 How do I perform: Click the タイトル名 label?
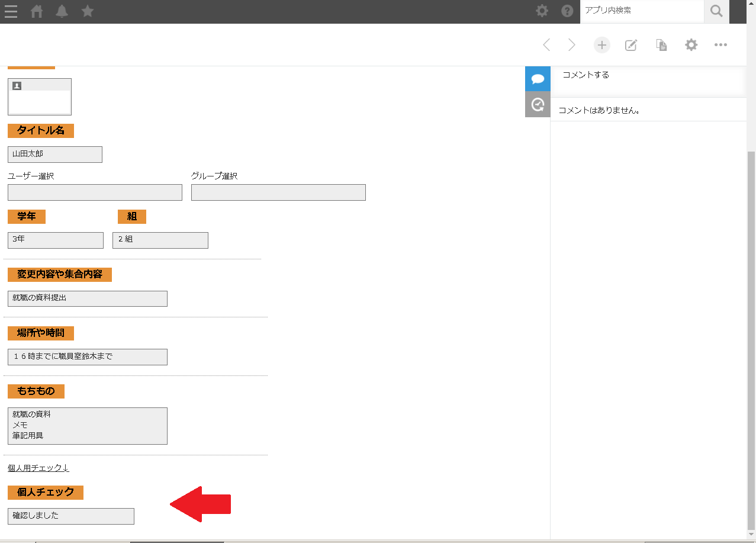[x=41, y=131]
